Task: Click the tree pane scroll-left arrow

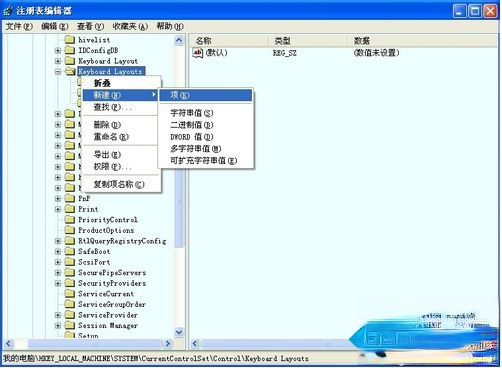Action: click(x=9, y=343)
